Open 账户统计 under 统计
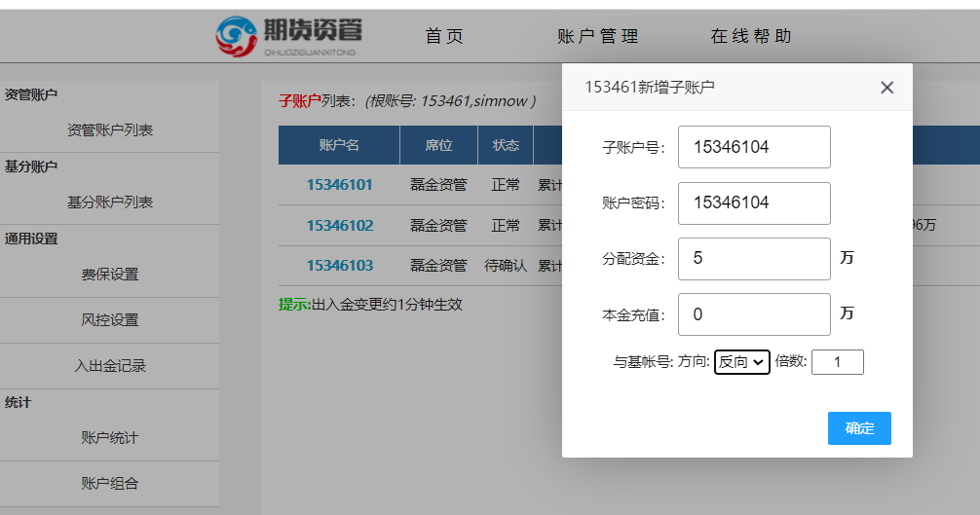Screen dimensions: 980x515 (109, 438)
